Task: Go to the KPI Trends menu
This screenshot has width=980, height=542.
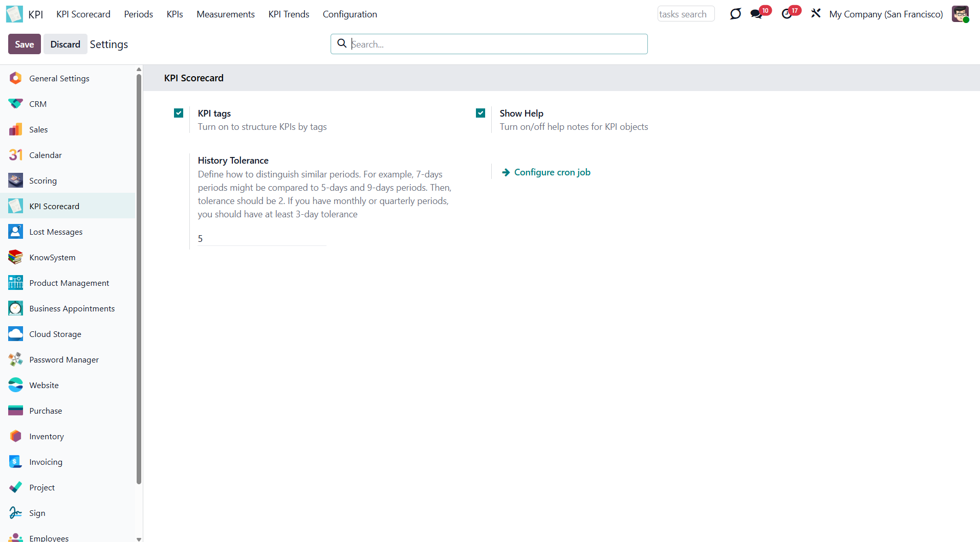Action: tap(289, 14)
